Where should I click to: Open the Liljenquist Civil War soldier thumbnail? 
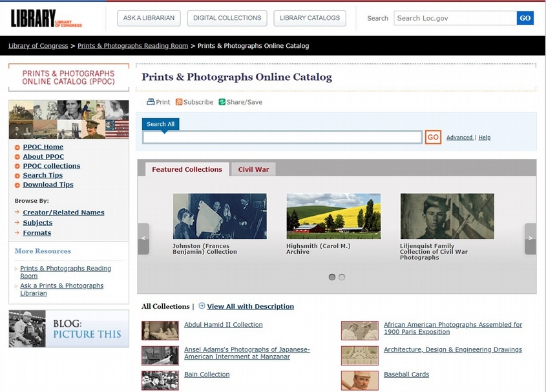447,216
